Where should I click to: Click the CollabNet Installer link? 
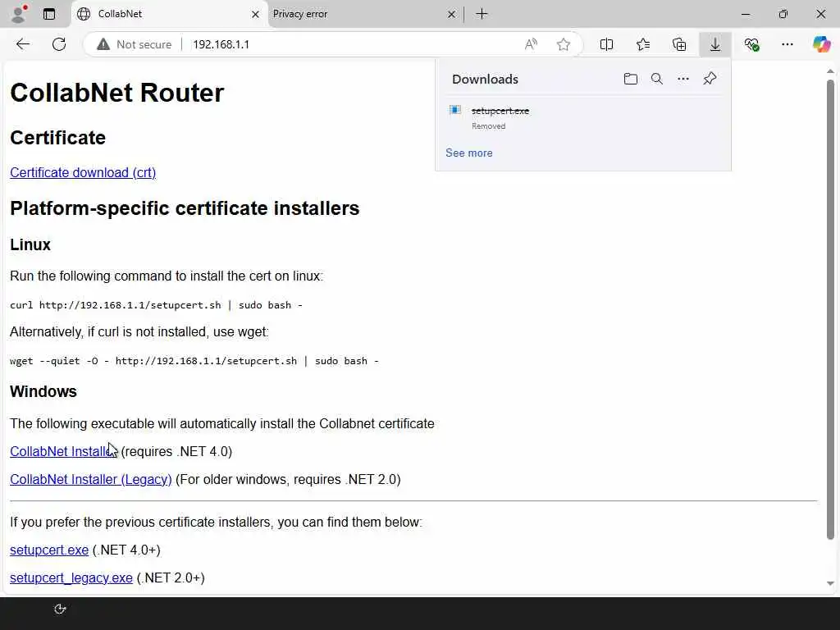[63, 452]
